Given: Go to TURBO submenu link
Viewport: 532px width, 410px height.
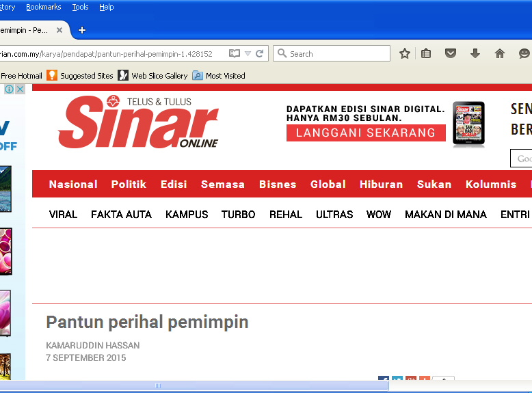Looking at the screenshot, I should tap(238, 215).
